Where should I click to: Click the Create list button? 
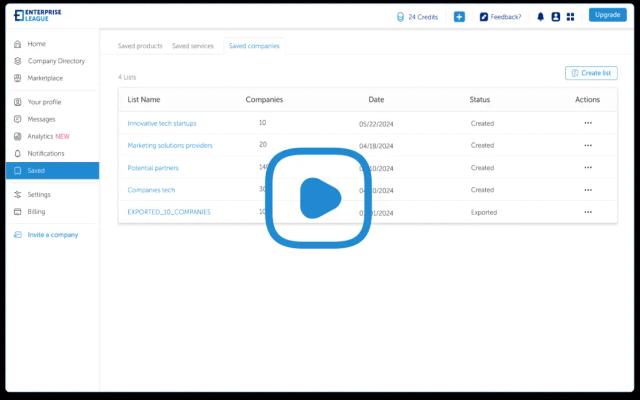(591, 73)
